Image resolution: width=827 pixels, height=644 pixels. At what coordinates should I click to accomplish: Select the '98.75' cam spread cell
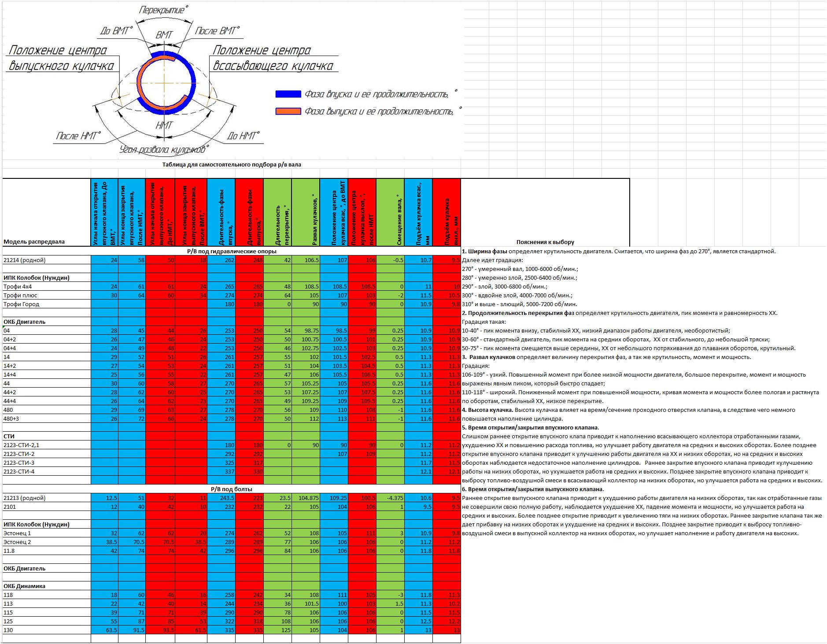tap(306, 330)
